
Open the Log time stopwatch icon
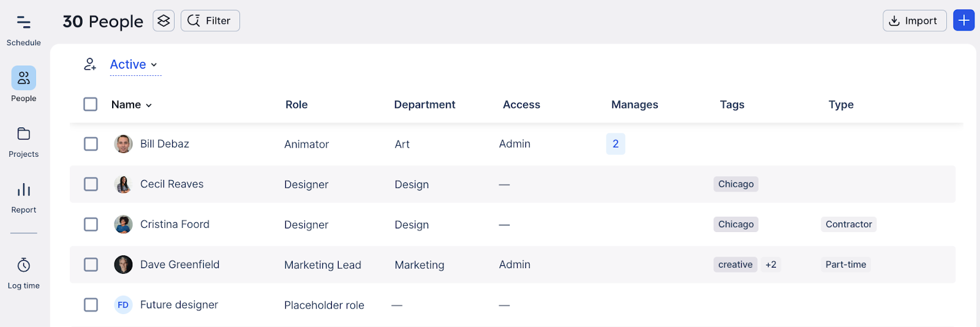[x=23, y=265]
